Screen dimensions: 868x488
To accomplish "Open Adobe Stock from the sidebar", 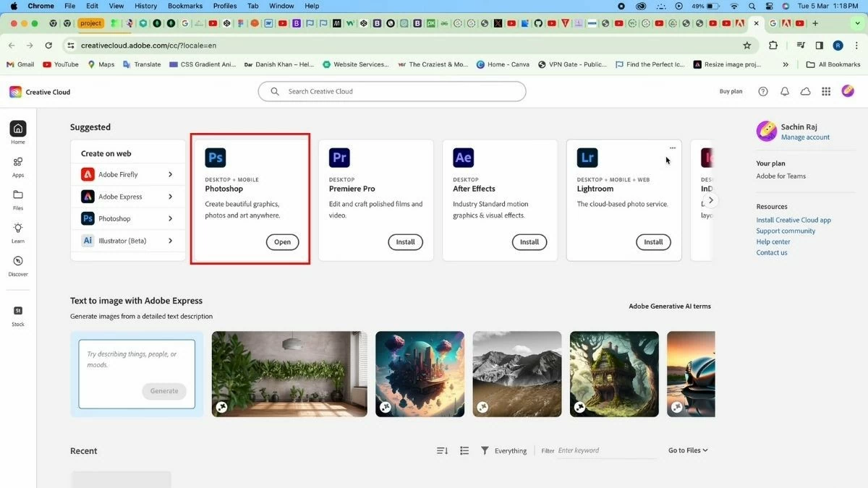I will pyautogui.click(x=17, y=314).
